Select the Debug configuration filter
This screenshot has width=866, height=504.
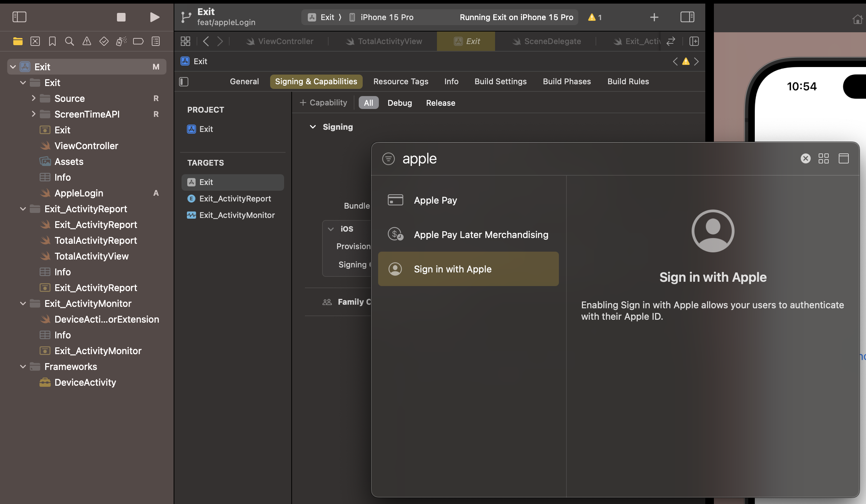click(x=400, y=103)
